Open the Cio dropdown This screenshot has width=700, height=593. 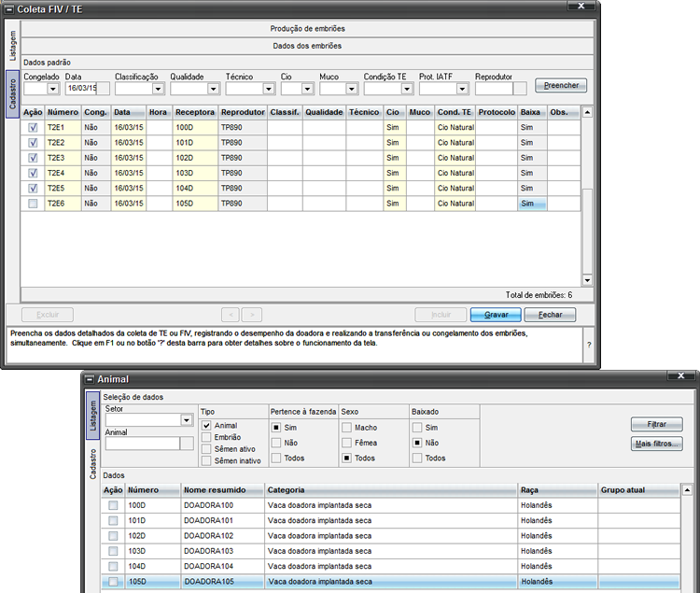tap(307, 89)
